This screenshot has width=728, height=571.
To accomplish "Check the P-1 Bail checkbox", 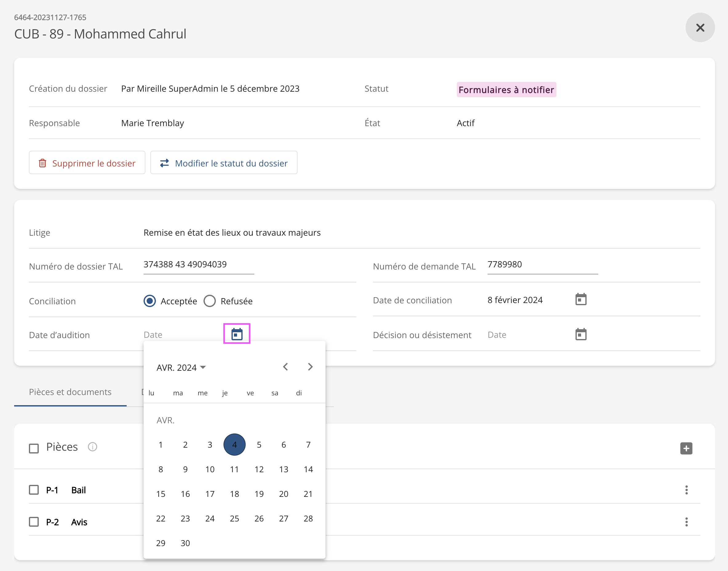I will pos(34,490).
